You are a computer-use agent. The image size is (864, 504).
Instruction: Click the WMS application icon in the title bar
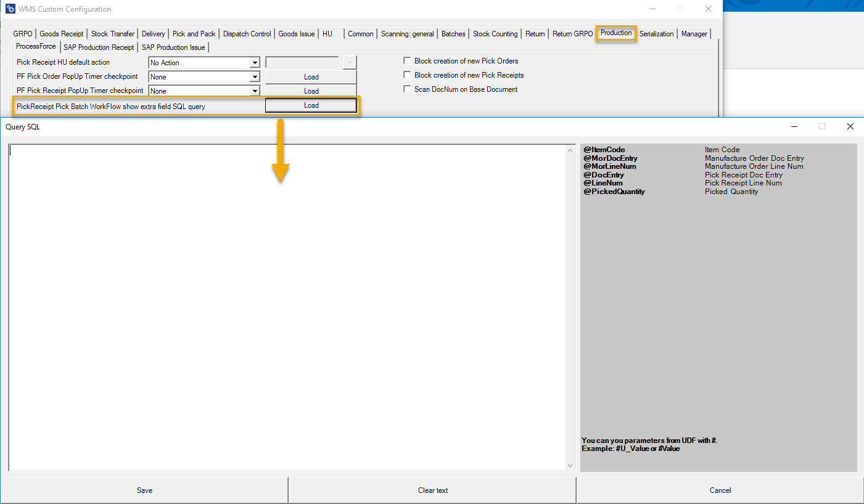pos(10,9)
